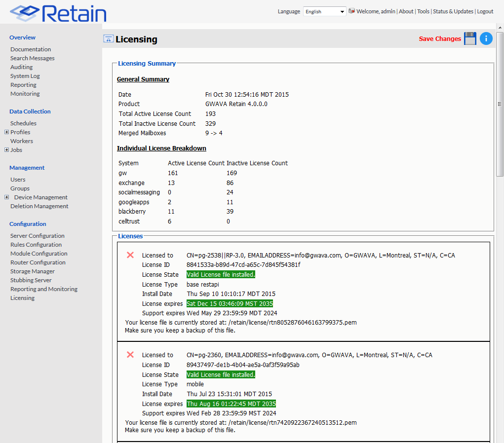Open the Configuration section heading
504x443 pixels.
[x=28, y=224]
